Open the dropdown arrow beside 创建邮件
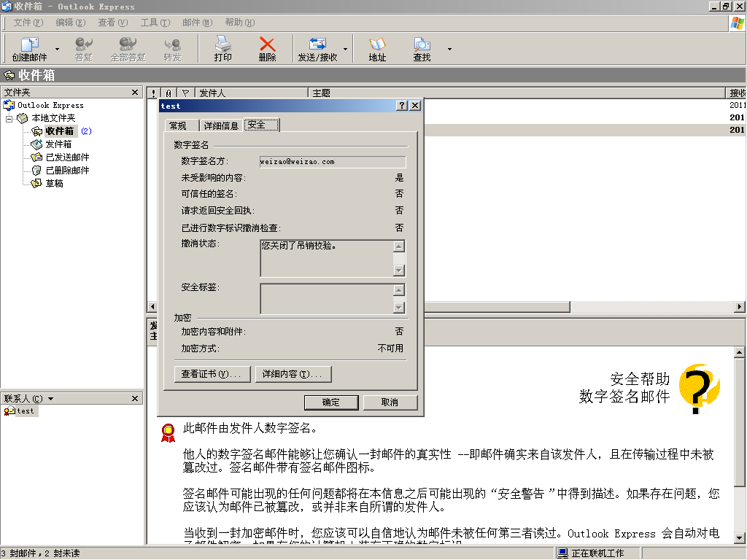 click(57, 49)
